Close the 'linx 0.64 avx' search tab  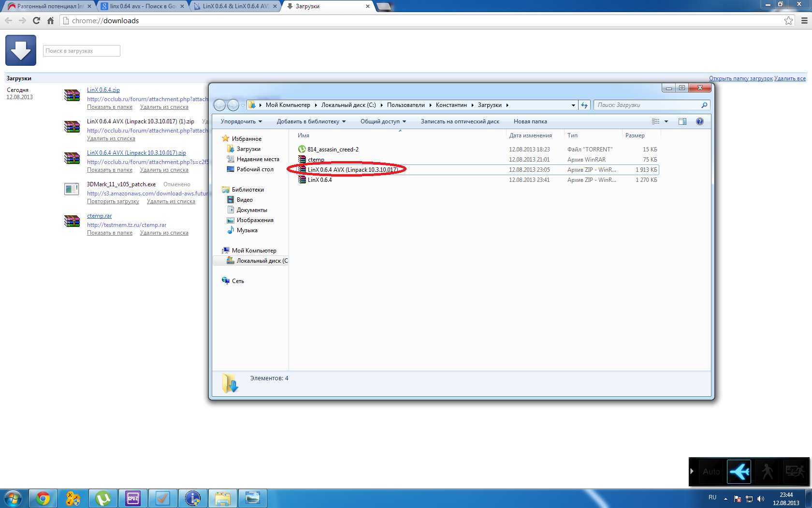182,6
